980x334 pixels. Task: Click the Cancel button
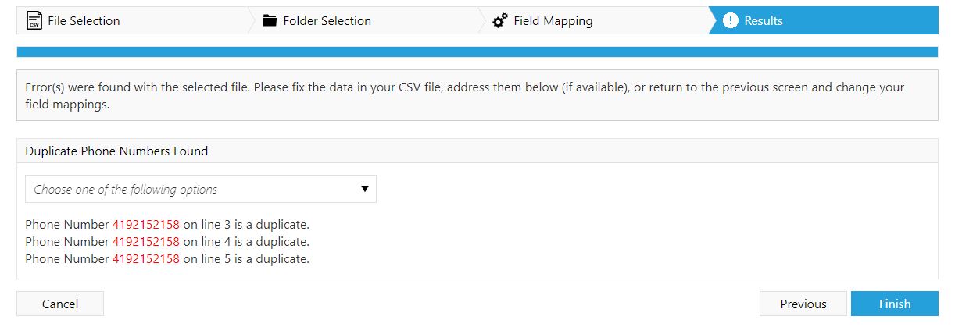click(x=60, y=304)
